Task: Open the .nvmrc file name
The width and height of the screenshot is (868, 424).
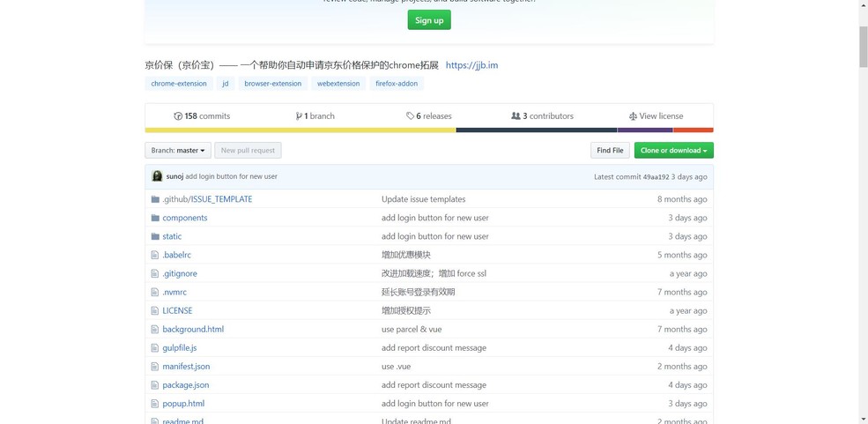Action: coord(174,292)
